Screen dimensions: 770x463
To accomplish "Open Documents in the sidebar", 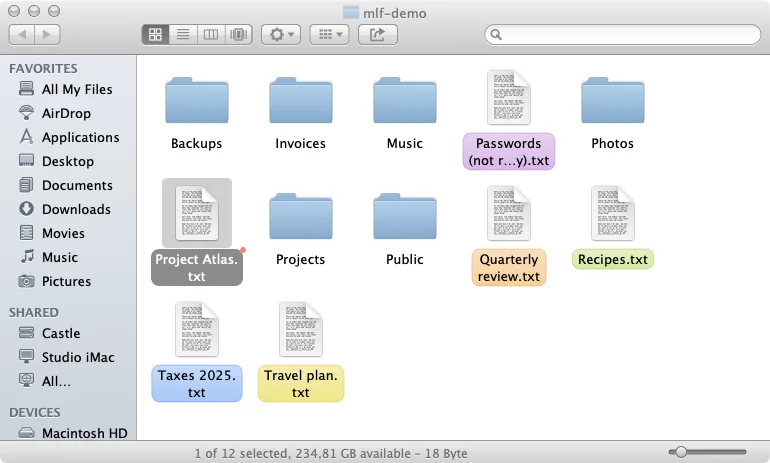I will pyautogui.click(x=68, y=186).
